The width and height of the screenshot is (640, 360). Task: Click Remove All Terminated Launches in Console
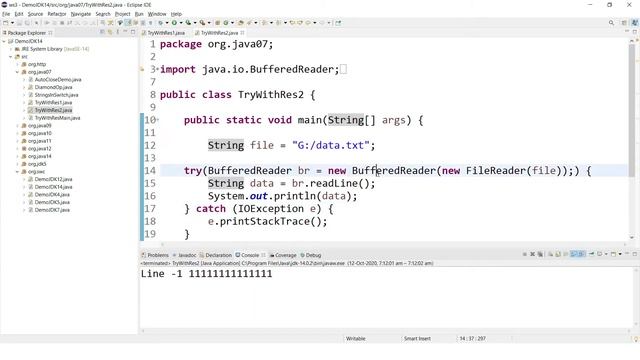click(540, 254)
